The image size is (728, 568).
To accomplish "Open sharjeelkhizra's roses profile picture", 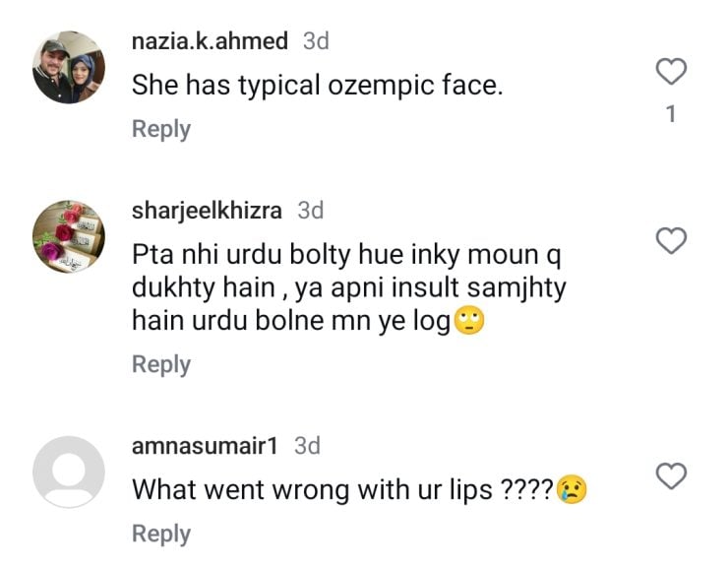I will point(69,236).
